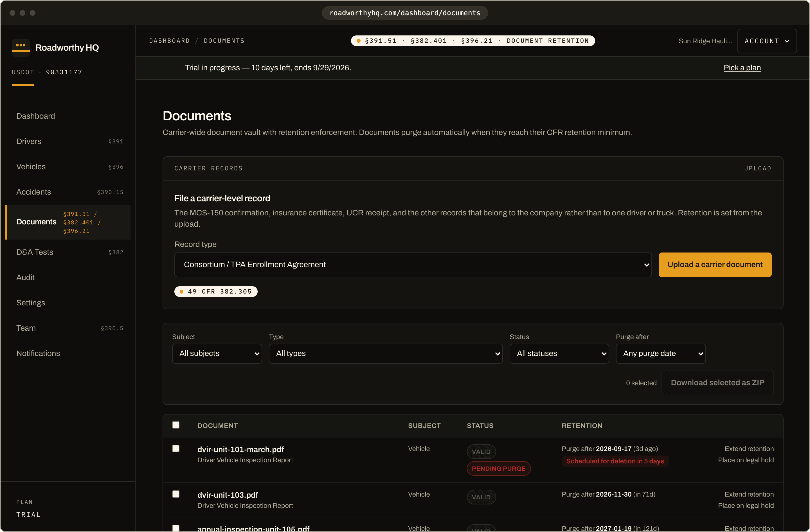Image resolution: width=810 pixels, height=532 pixels.
Task: Click the Pick a plan link
Action: point(742,68)
